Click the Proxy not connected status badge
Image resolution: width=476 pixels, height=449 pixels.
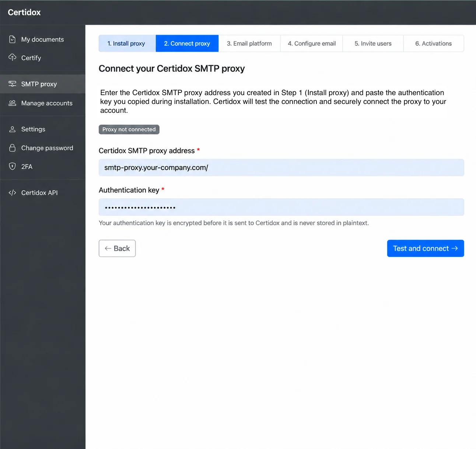(x=129, y=129)
